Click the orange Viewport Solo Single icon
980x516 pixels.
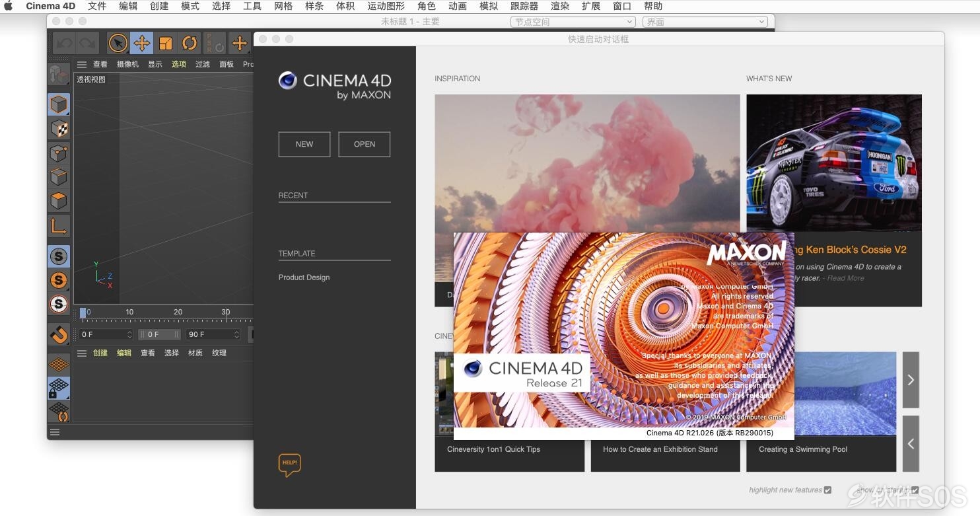pyautogui.click(x=59, y=280)
